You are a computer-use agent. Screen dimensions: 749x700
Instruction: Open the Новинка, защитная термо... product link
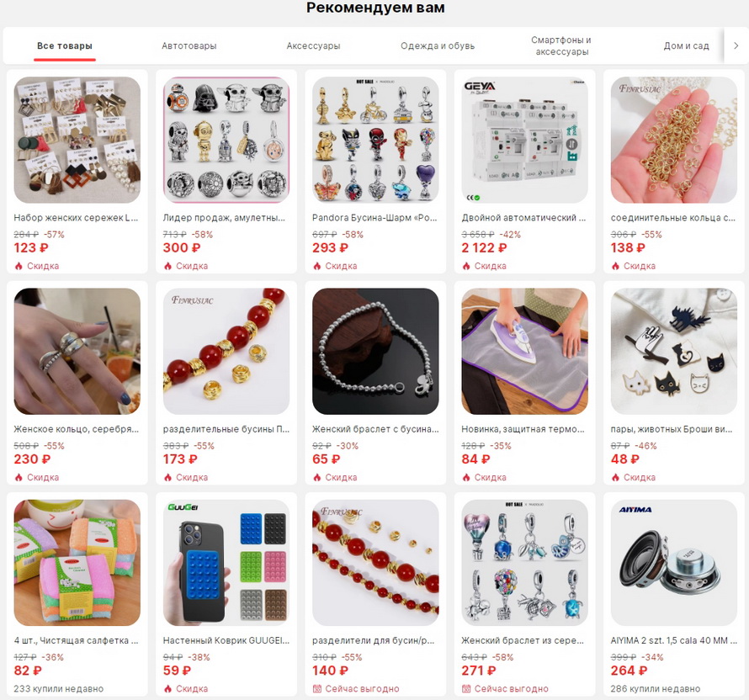click(x=523, y=429)
